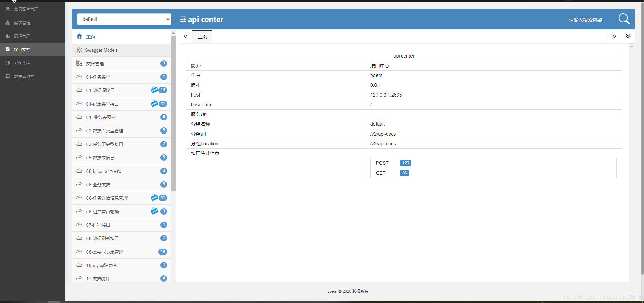Screen dimensions: 644x303
Task: Open 系统监控 in left sidebar
Action: [33, 63]
